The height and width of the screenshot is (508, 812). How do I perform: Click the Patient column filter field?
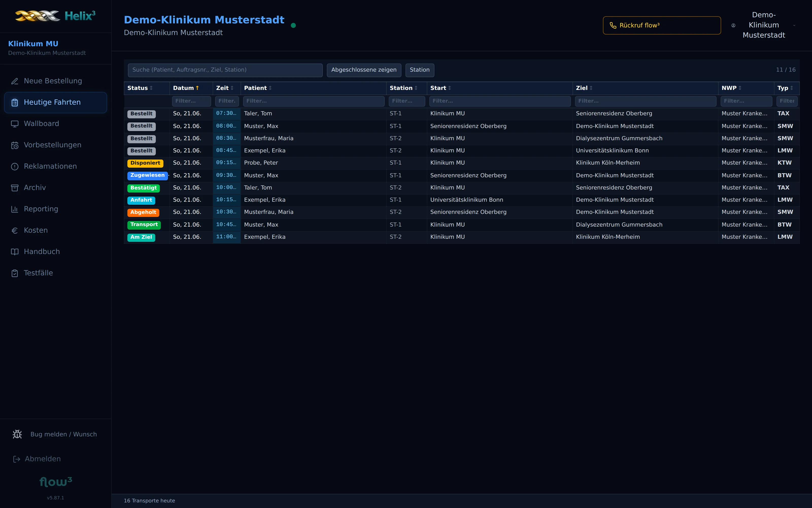[313, 101]
